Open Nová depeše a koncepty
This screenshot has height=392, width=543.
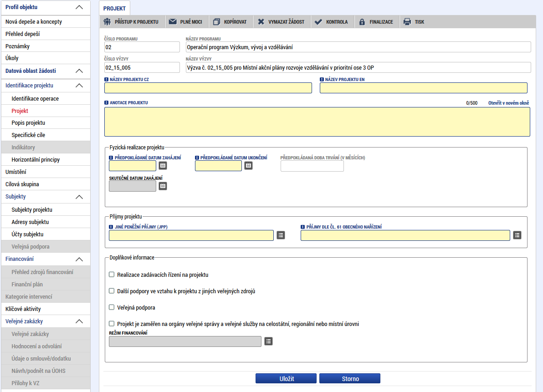pyautogui.click(x=46, y=21)
